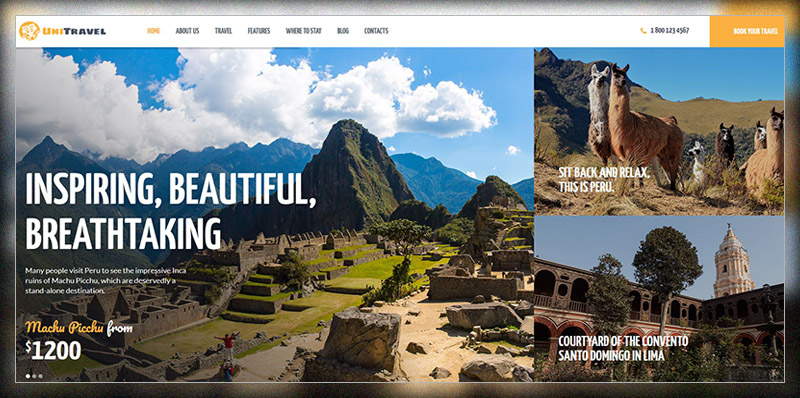Screen dimensions: 800x398
Task: Click 'Courtyard of the Convento' caption
Action: pyautogui.click(x=623, y=348)
